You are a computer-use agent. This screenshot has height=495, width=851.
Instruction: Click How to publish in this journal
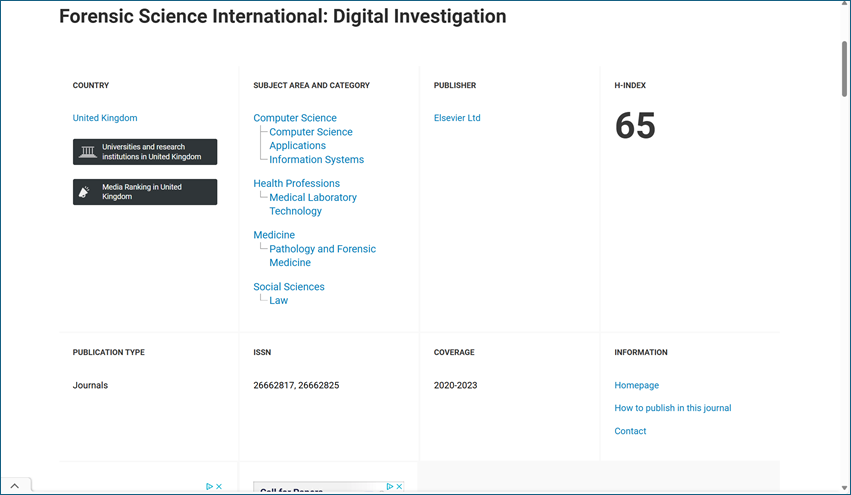pyautogui.click(x=672, y=408)
